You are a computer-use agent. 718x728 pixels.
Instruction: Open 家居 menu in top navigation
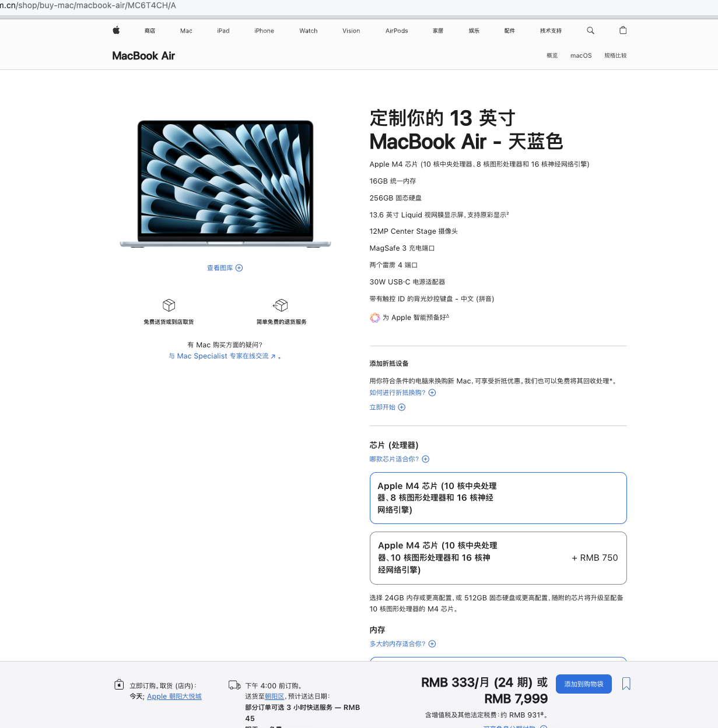tap(438, 31)
